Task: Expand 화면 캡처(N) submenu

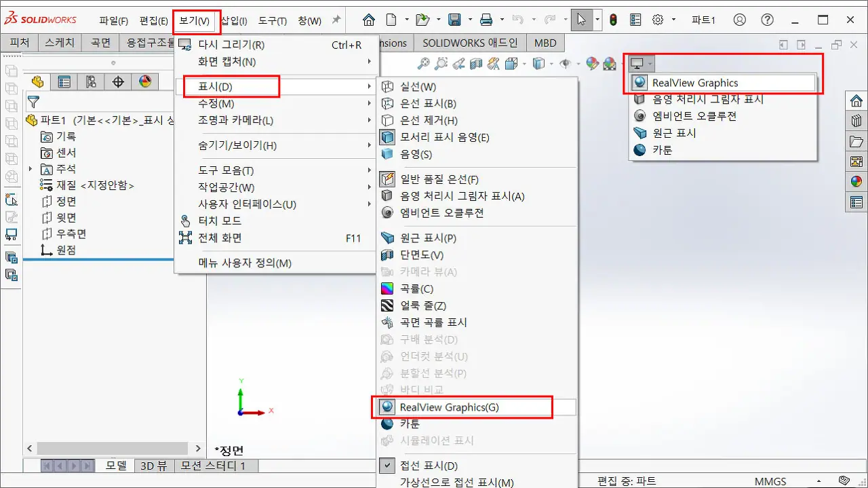Action: pos(275,62)
